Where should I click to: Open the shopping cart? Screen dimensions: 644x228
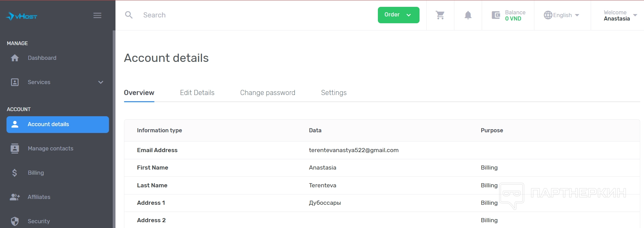(x=440, y=15)
